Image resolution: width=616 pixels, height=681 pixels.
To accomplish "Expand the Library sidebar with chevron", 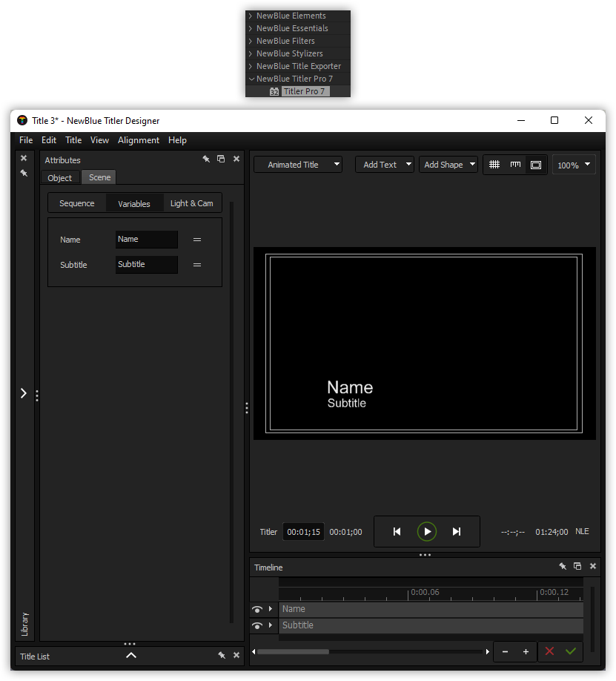I will [24, 393].
